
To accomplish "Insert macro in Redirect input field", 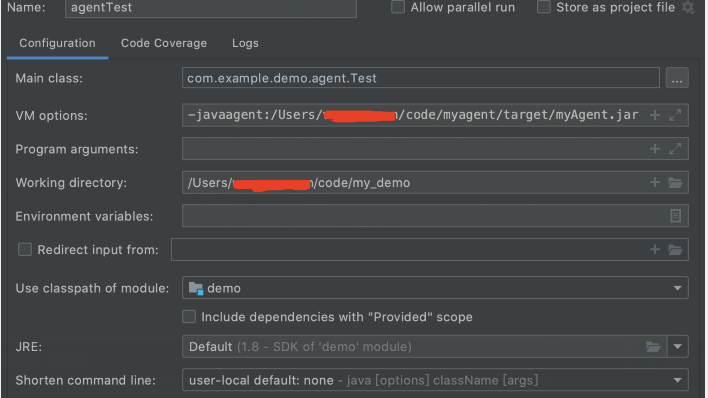I will click(x=655, y=249).
